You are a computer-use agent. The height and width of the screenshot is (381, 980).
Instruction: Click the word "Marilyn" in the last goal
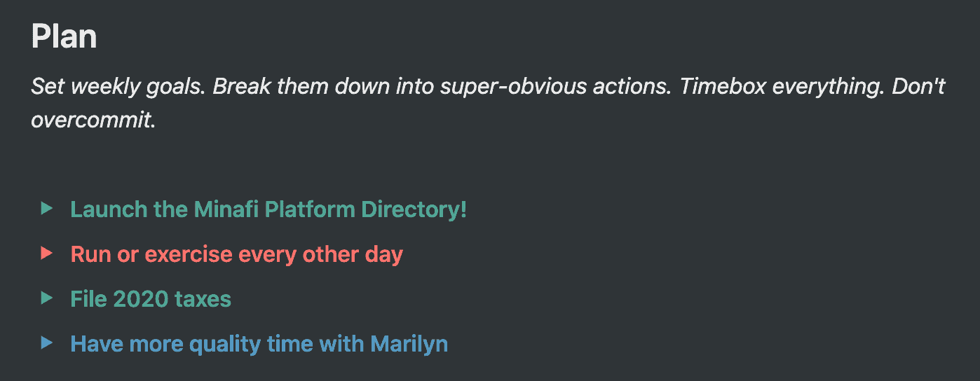pos(409,344)
